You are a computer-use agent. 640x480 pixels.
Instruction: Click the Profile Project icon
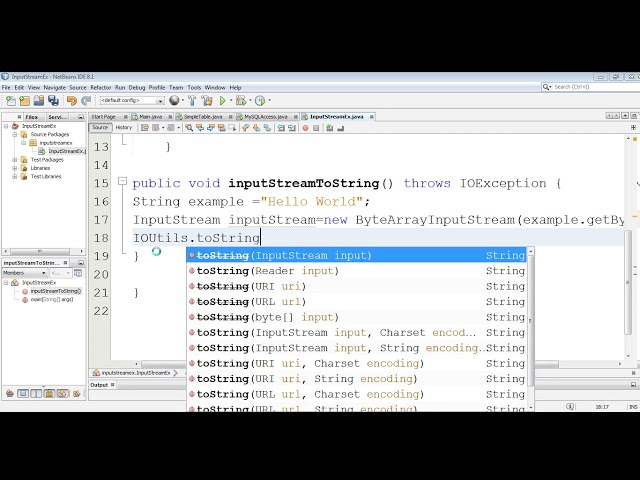pyautogui.click(x=260, y=100)
